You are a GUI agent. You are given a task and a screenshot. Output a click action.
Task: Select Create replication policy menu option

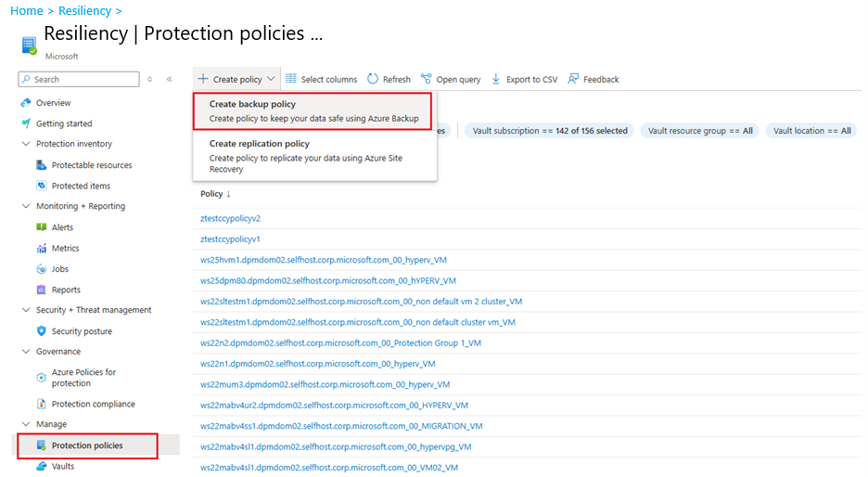tap(314, 156)
